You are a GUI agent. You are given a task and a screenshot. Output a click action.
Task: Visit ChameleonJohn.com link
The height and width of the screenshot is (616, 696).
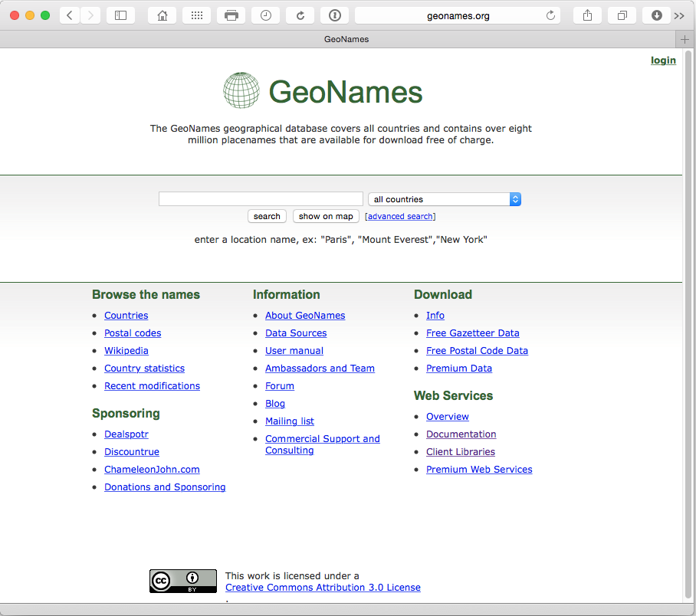[x=152, y=470]
